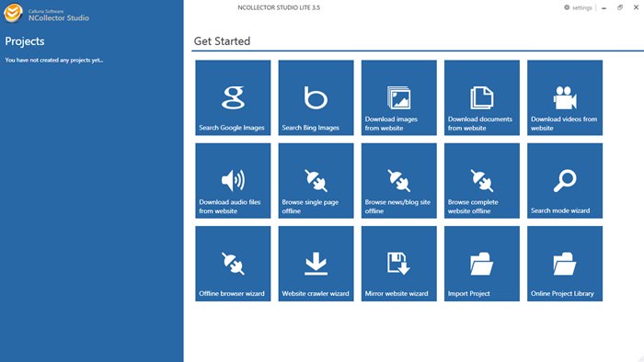Open Browse single page offline tile
Screen dimensions: 644x362
click(316, 180)
